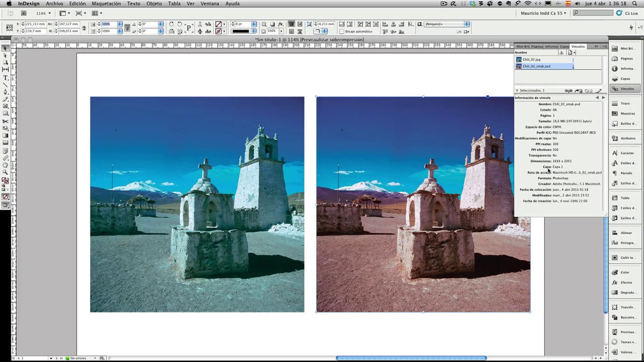Switch to the Páginas panel tab
This screenshot has height=362, width=644.
537,46
